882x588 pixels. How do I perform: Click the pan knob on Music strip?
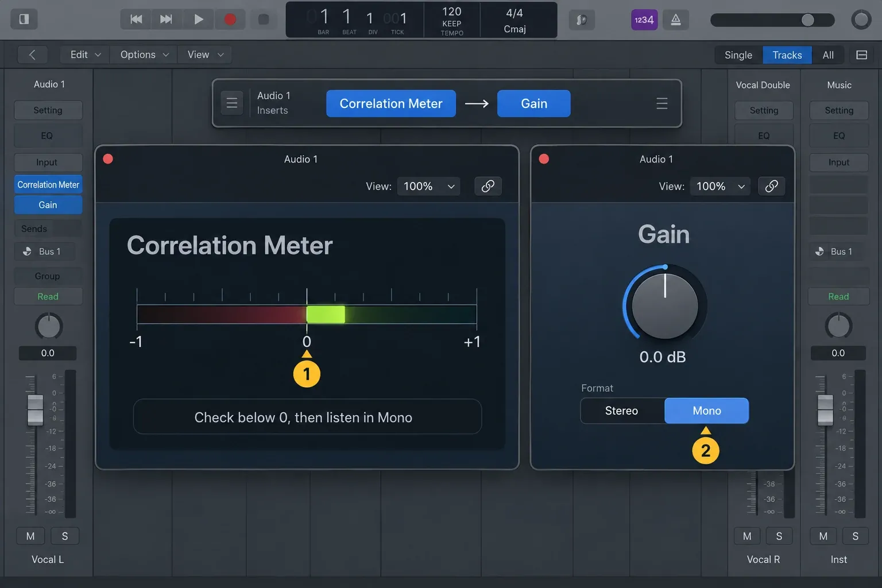838,326
